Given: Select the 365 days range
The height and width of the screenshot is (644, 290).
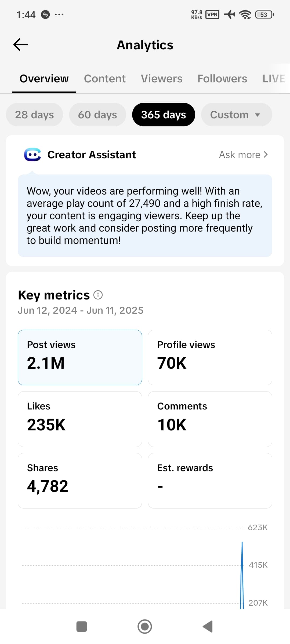Looking at the screenshot, I should pos(164,115).
